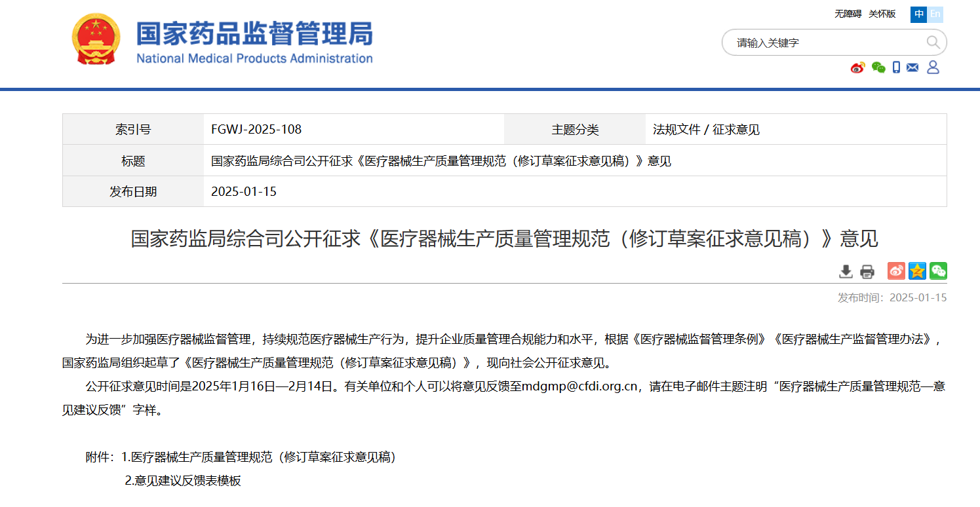The height and width of the screenshot is (507, 980).
Task: Click the 请输入关键字 search field
Action: (x=826, y=43)
